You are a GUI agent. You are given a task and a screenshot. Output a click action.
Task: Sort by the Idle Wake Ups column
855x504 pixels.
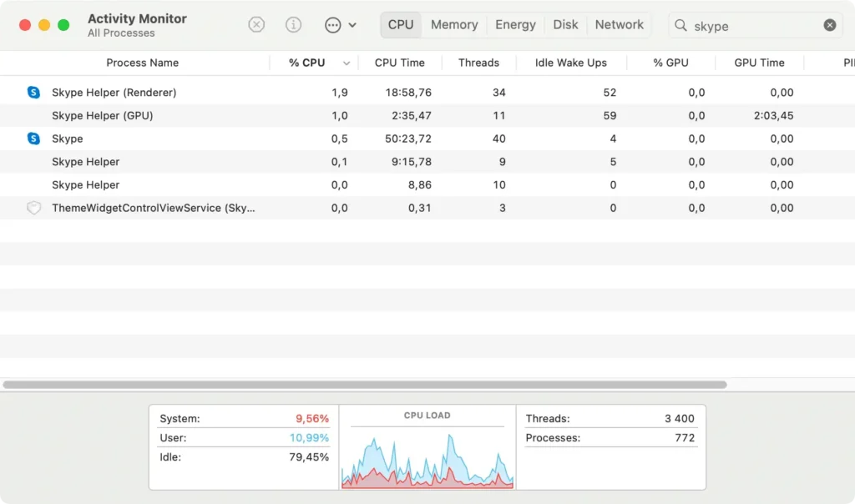(x=570, y=63)
